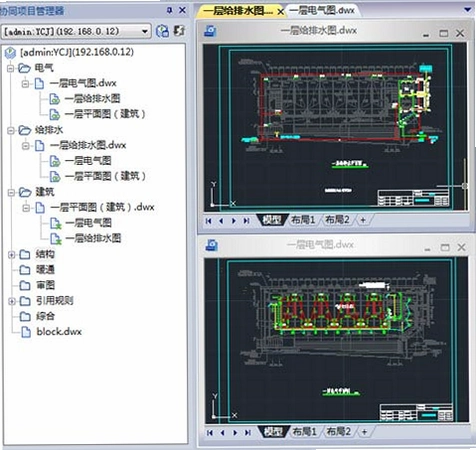Screen dimensions: 476x450
Task: Click the document icon in the 一层给排水图.dwx window title
Action: pos(210,31)
